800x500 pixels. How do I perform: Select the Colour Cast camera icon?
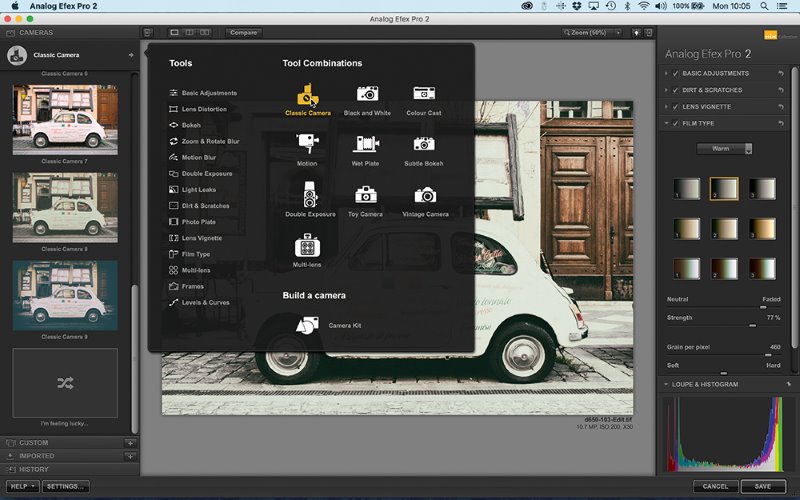pos(424,94)
